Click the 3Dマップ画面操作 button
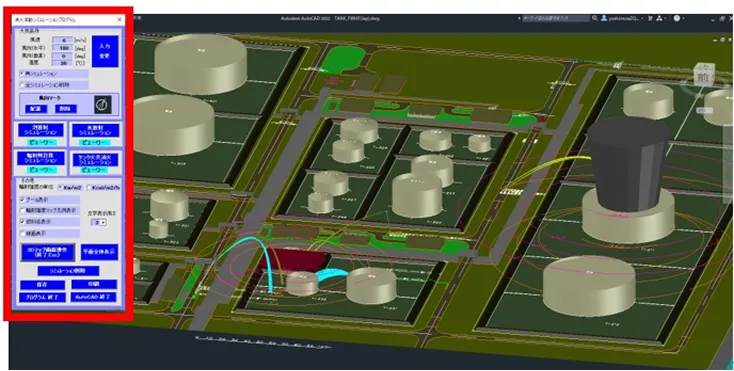 pos(48,252)
